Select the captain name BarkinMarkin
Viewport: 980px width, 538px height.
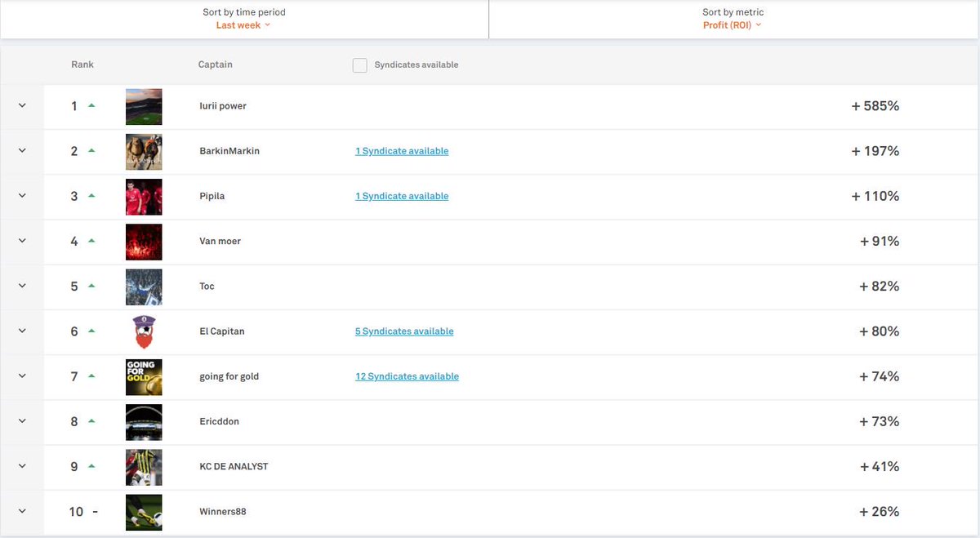(x=229, y=151)
